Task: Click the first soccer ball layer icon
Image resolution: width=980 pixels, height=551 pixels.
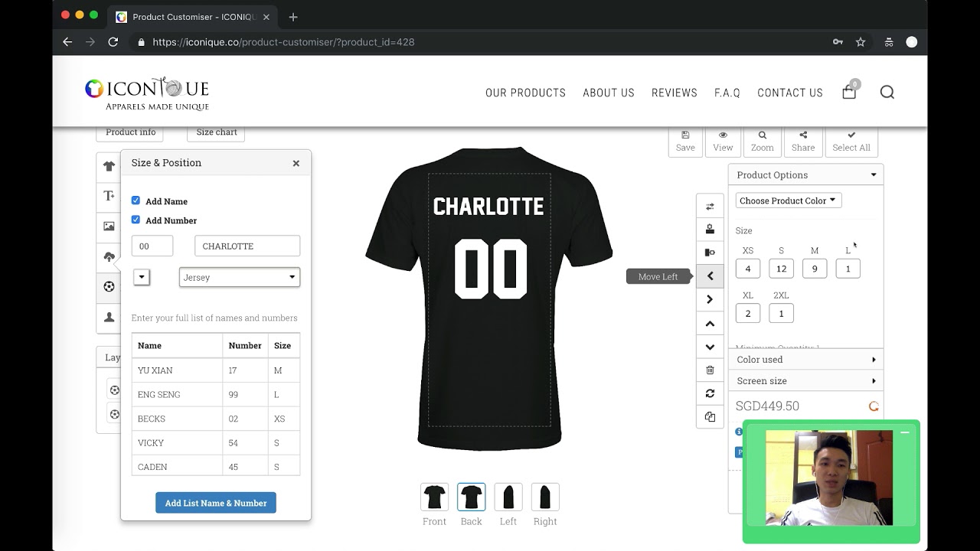Action: (114, 390)
